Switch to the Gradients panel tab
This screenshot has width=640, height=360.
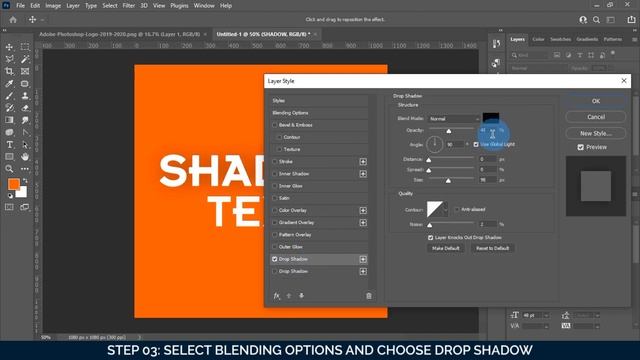pyautogui.click(x=587, y=39)
